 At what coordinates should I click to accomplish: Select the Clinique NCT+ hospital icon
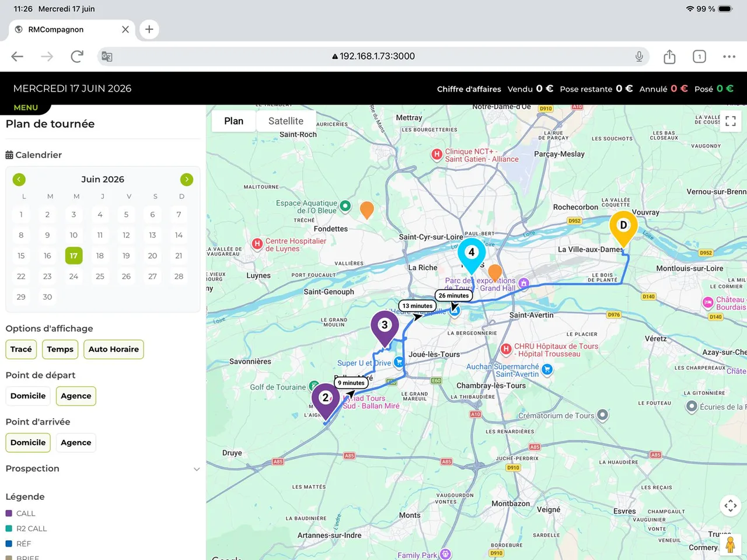[x=436, y=155]
